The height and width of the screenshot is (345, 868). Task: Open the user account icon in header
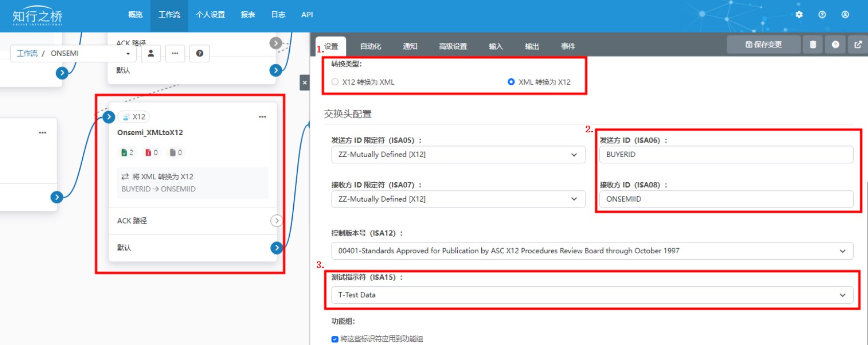point(845,15)
